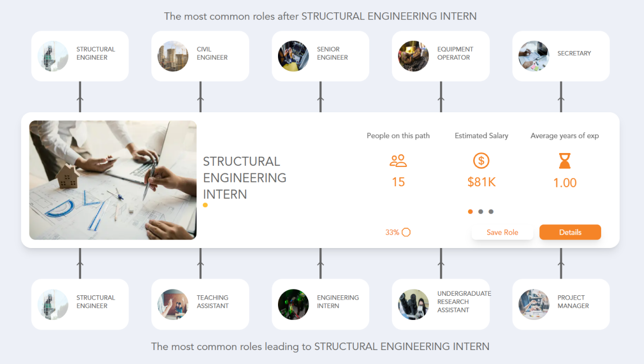Screen dimensions: 644x364
Task: Open the Structural Engineering Intern main photo
Action: click(x=112, y=179)
